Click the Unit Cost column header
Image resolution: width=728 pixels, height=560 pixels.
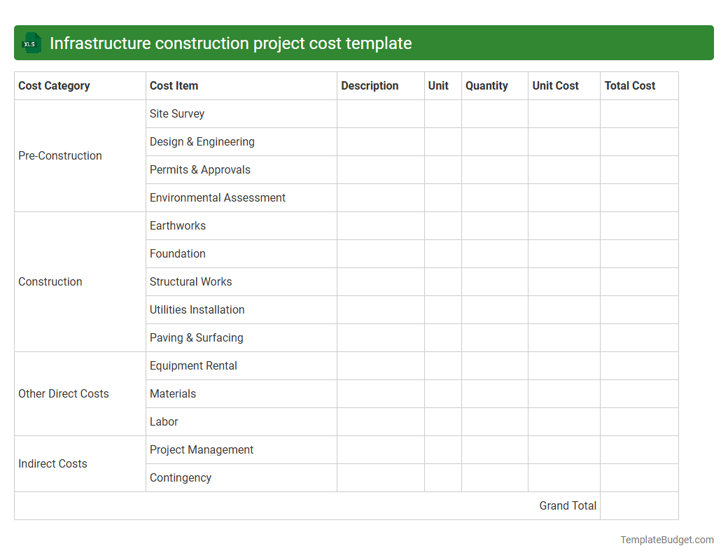(x=555, y=85)
